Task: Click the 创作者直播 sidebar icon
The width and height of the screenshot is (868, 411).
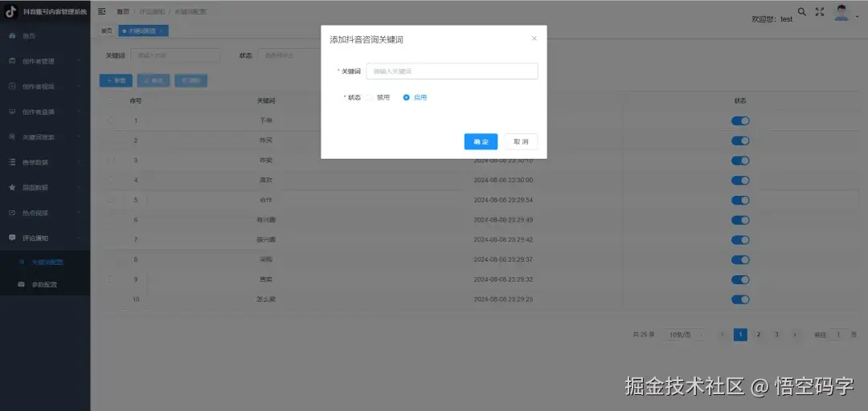Action: point(12,112)
